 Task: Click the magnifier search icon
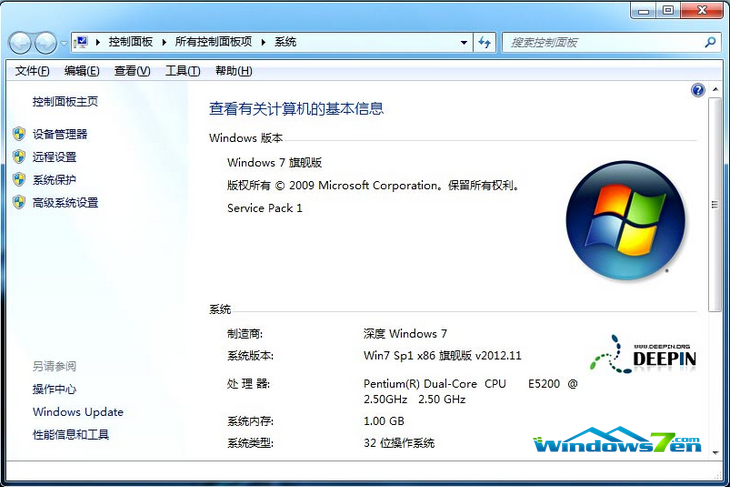710,42
